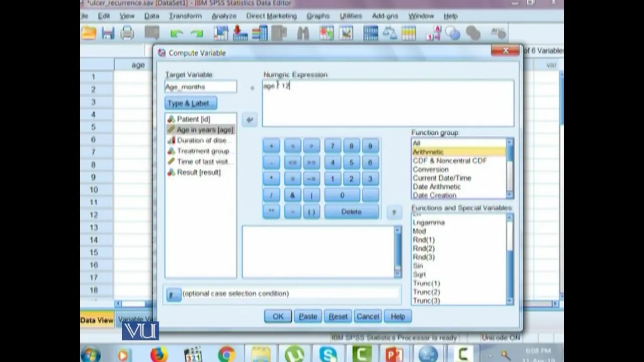Open Skype from the taskbar

click(328, 355)
